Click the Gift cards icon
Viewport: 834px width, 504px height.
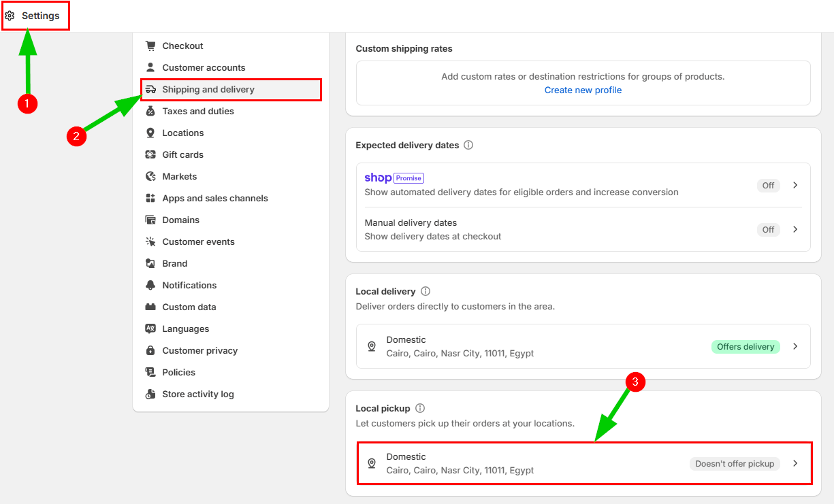pos(150,154)
